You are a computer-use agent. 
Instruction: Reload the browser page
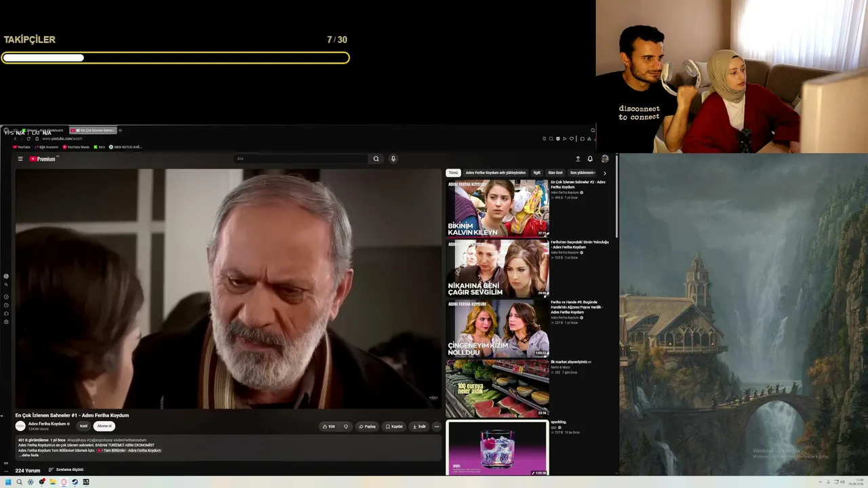(x=28, y=138)
